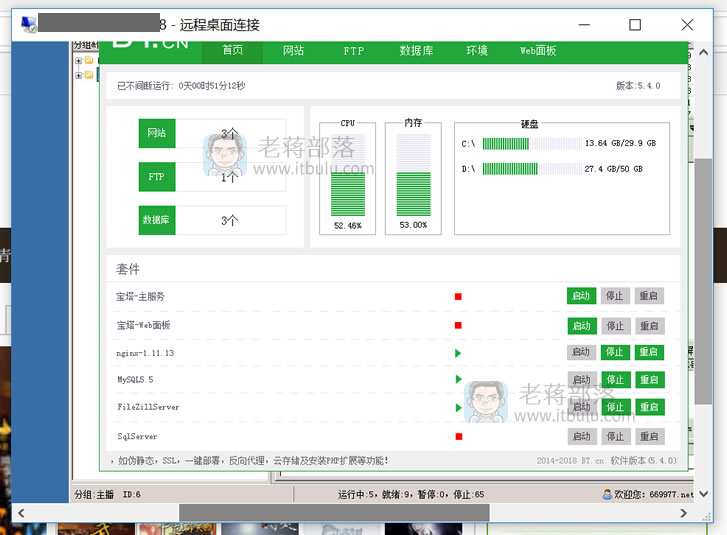Click the 软件版本(5.4.0) footer text
Viewport: 727px width, 535px height.
click(x=643, y=460)
